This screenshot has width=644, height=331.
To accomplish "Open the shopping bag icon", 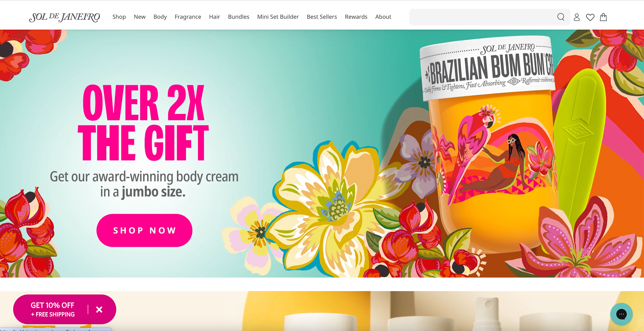I will [x=603, y=17].
